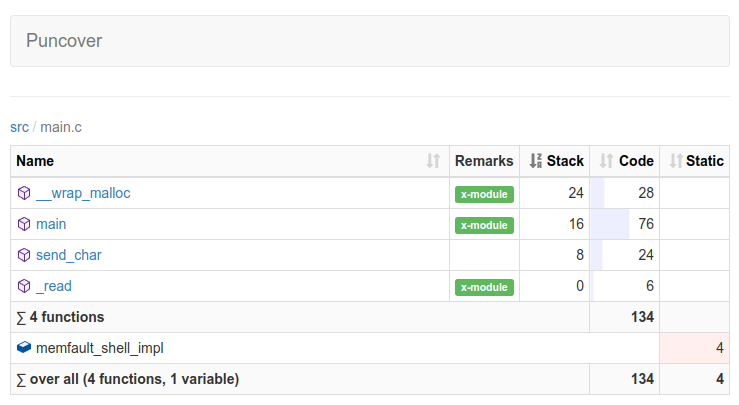
Task: Click the Puncover header title
Action: point(64,41)
